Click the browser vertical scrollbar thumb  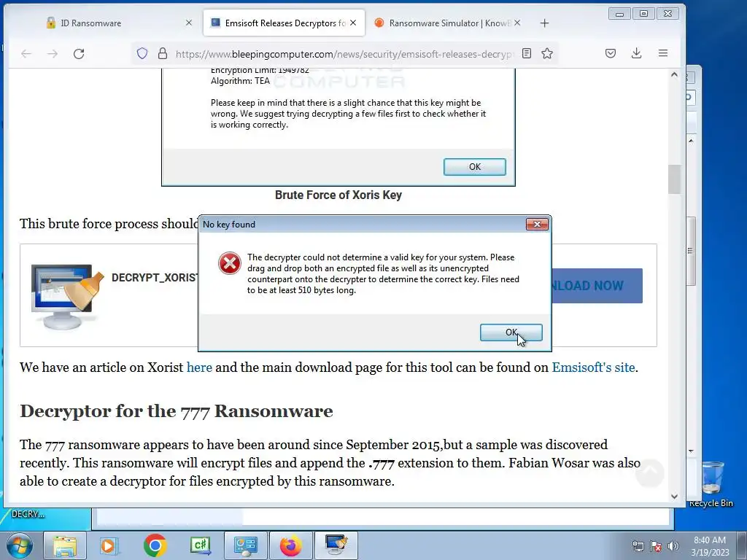point(674,179)
